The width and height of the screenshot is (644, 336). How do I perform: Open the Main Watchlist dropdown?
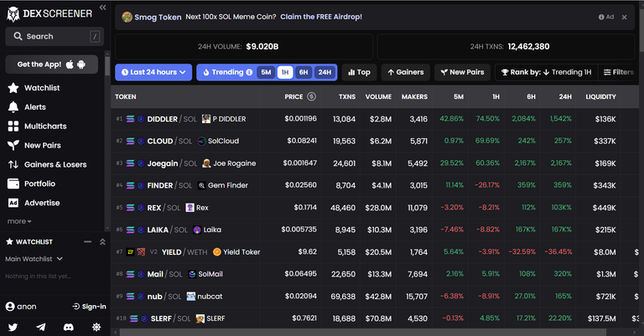(x=34, y=259)
